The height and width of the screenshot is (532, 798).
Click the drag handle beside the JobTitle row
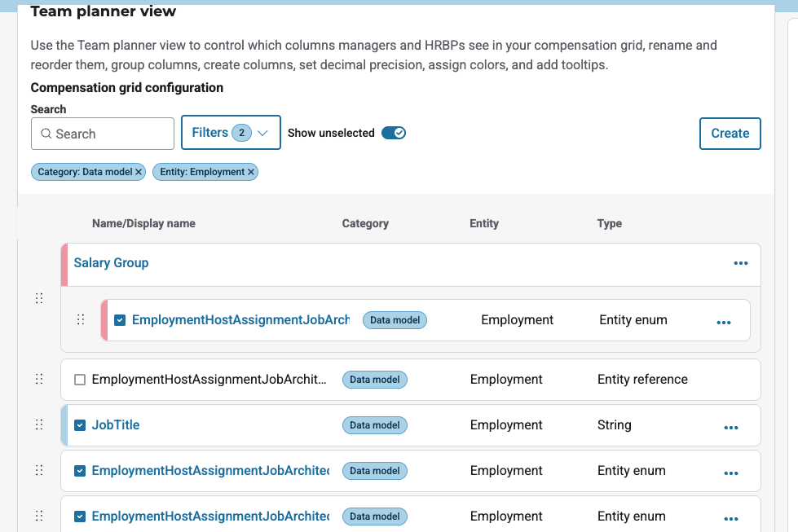(38, 424)
